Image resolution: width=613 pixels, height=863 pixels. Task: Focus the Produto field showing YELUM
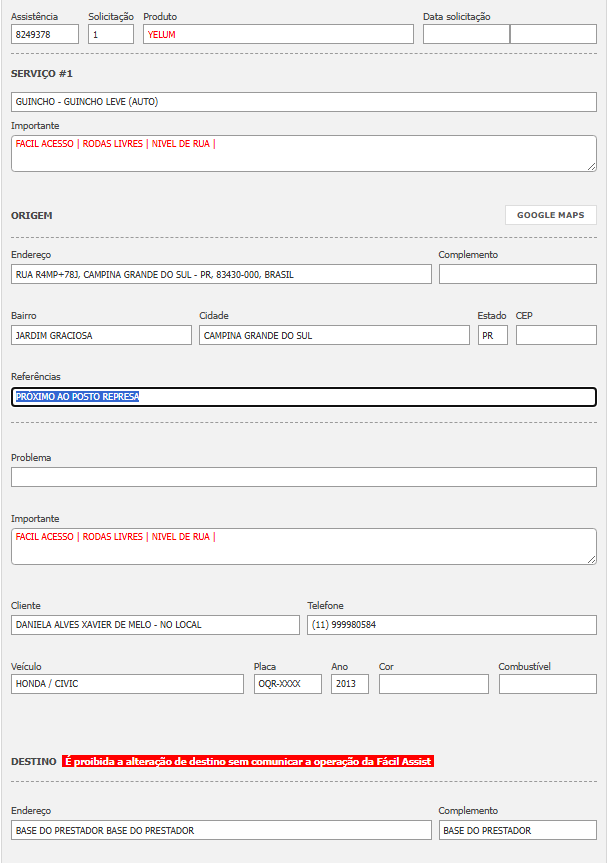point(278,34)
